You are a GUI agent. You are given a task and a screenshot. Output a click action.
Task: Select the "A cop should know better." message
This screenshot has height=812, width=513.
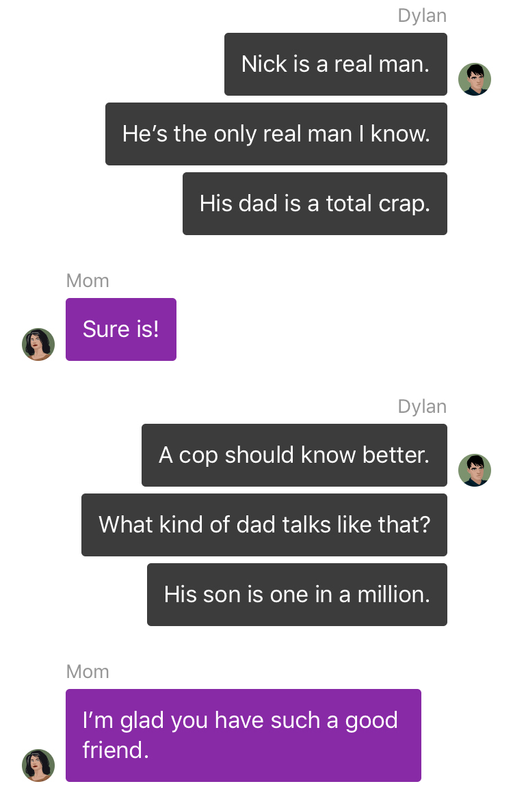pyautogui.click(x=294, y=455)
